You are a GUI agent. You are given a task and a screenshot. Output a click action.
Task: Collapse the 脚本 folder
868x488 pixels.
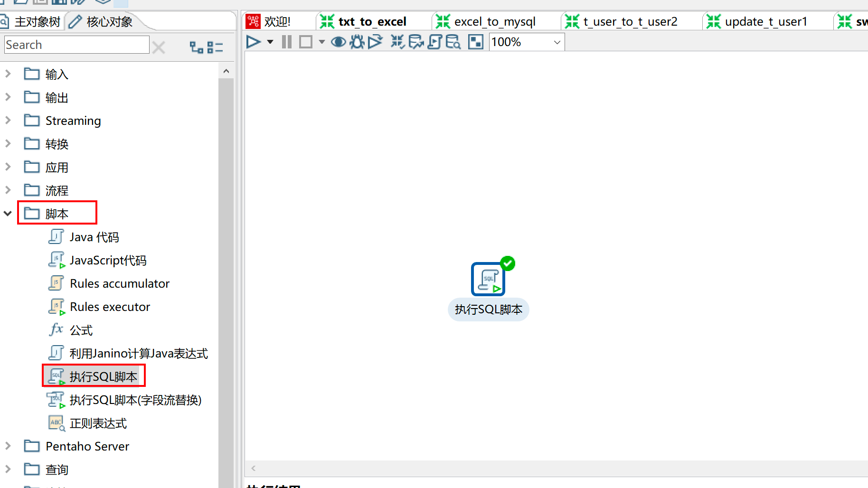[x=8, y=214]
